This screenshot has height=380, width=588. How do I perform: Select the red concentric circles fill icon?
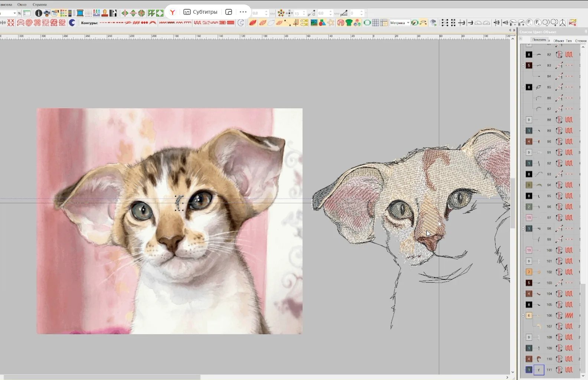pyautogui.click(x=29, y=23)
